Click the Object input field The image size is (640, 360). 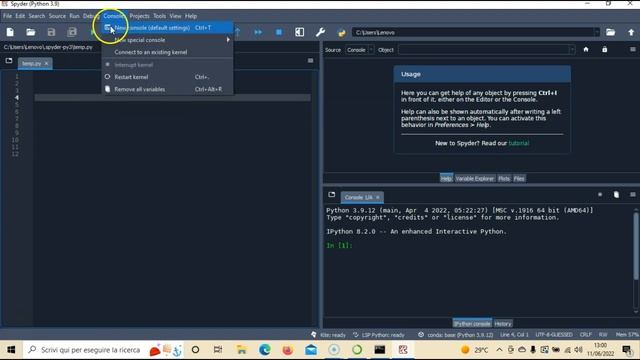(483, 50)
